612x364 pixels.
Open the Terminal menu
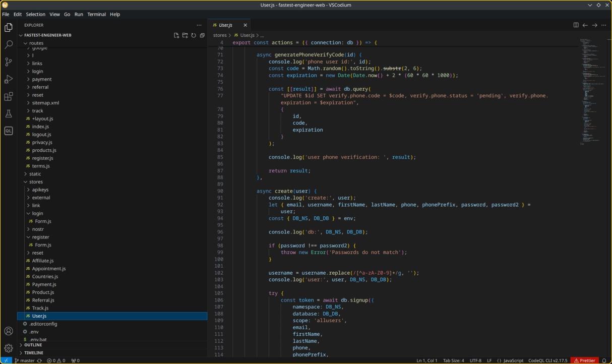coord(96,14)
